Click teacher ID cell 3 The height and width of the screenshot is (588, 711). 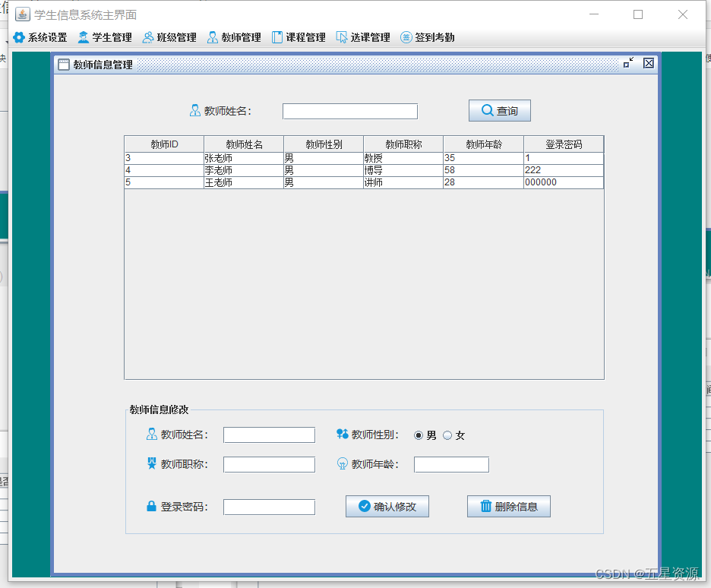tap(164, 158)
